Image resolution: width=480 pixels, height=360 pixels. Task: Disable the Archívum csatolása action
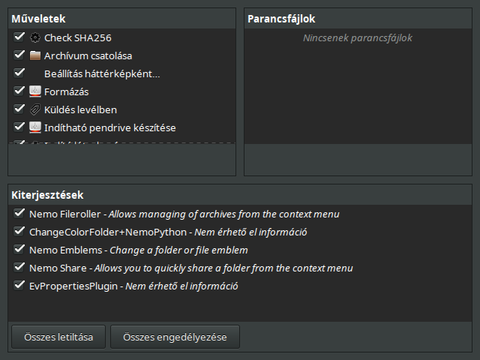tap(19, 55)
